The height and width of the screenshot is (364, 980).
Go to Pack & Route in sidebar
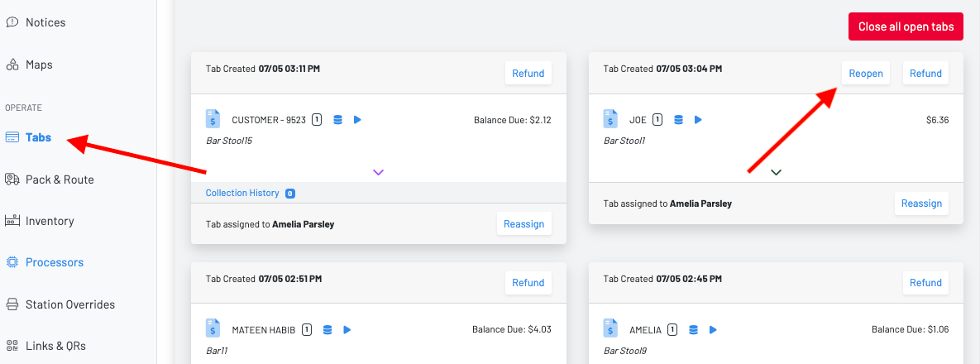[59, 180]
